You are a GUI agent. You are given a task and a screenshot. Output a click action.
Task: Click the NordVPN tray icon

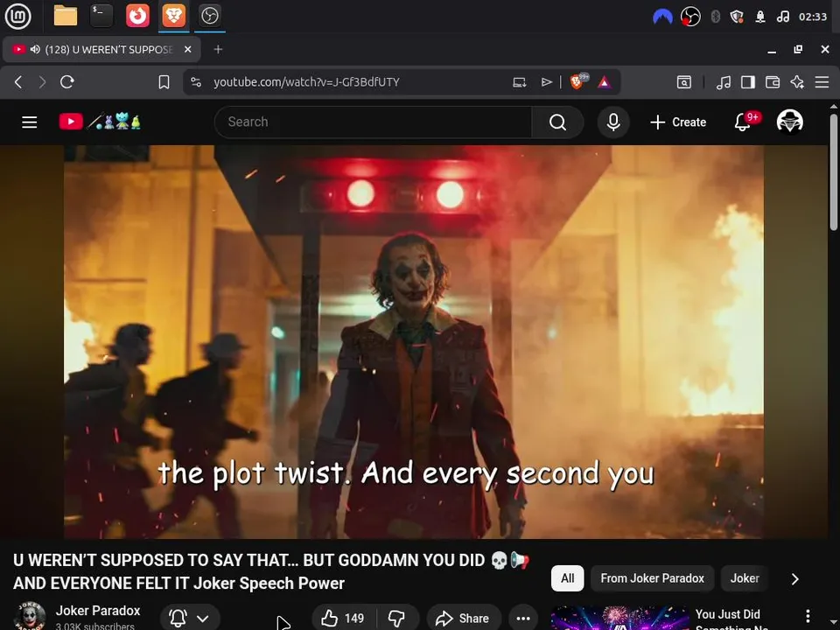(662, 17)
